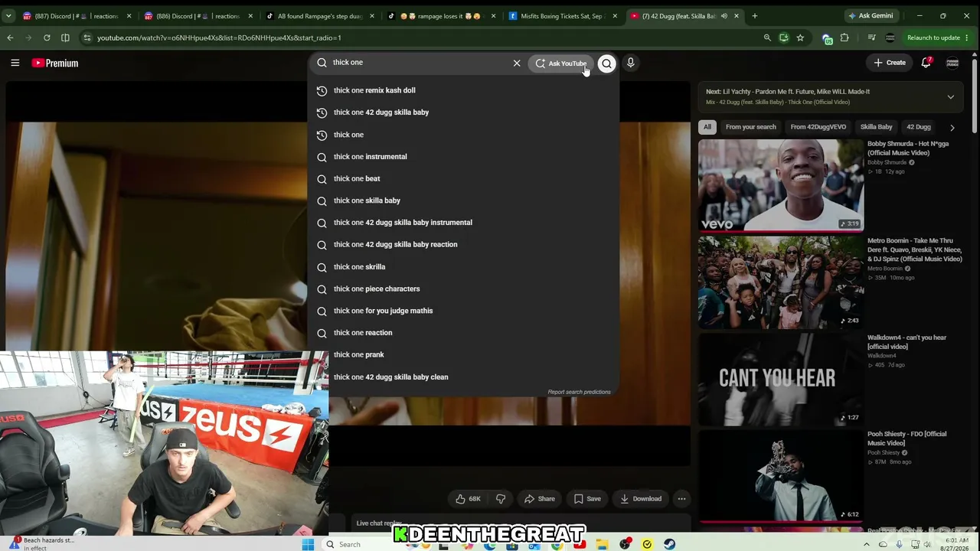Select 'From your search' filter chip

pyautogui.click(x=750, y=127)
